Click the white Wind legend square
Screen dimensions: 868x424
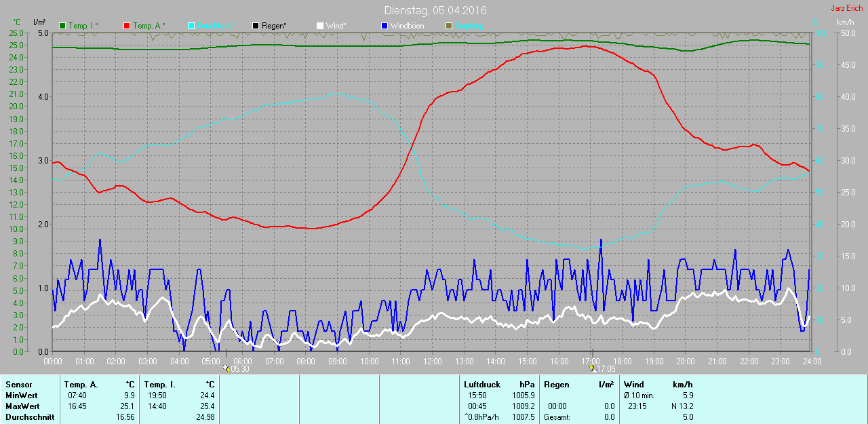[x=320, y=26]
